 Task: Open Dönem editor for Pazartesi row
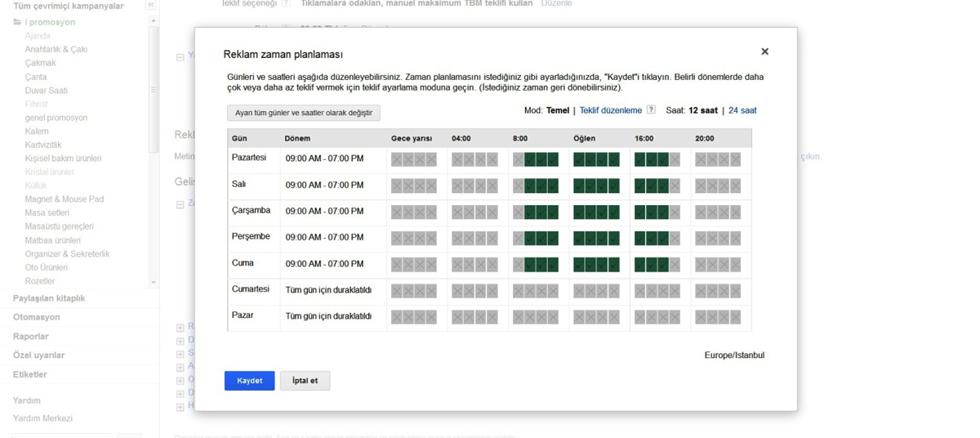(324, 159)
